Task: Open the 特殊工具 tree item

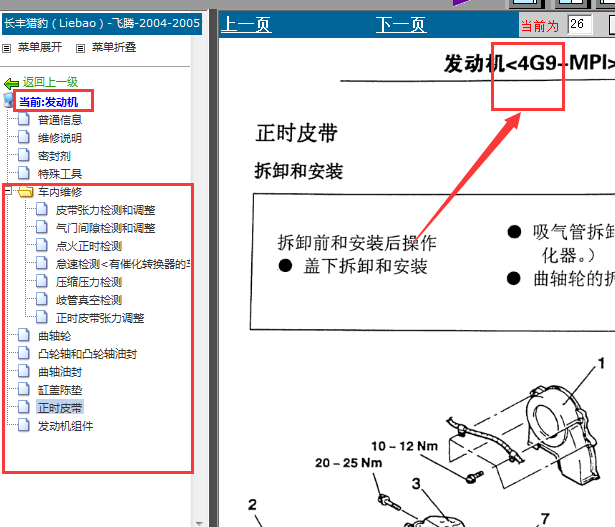Action: coord(60,174)
